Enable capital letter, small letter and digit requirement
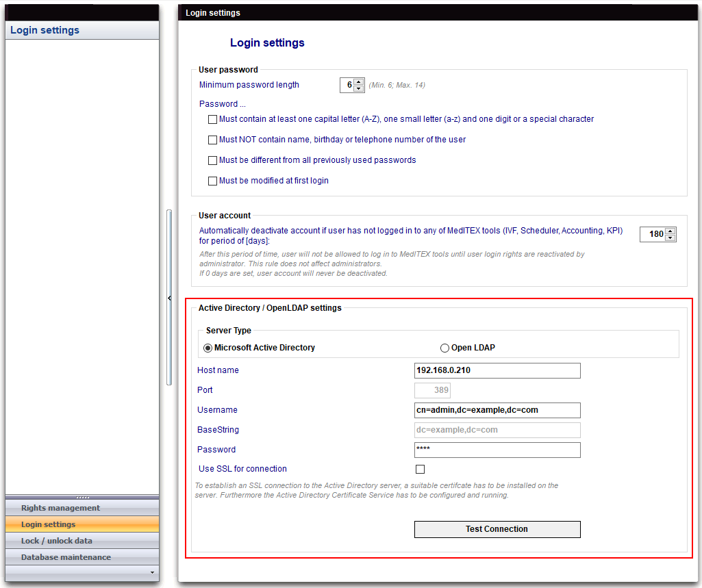Image resolution: width=702 pixels, height=588 pixels. click(x=213, y=120)
